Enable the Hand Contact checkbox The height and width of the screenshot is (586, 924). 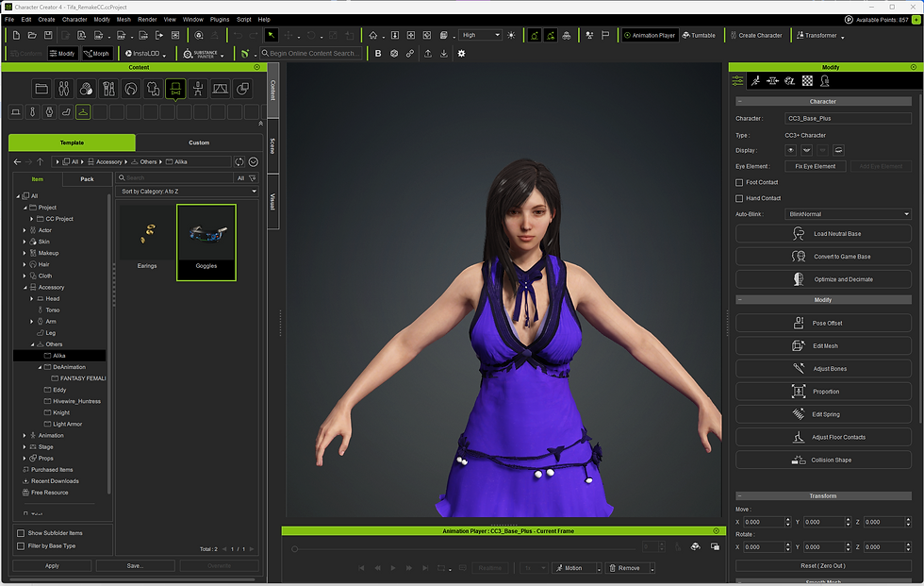(x=739, y=199)
